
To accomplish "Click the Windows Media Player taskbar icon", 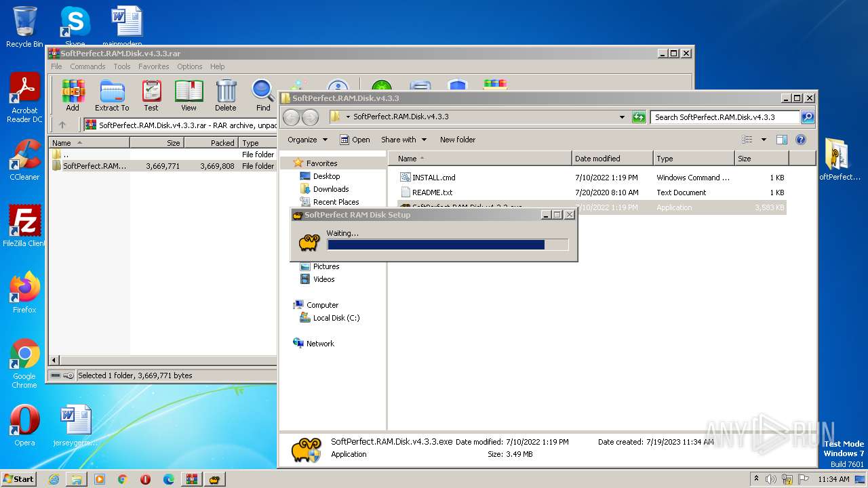I will (100, 479).
